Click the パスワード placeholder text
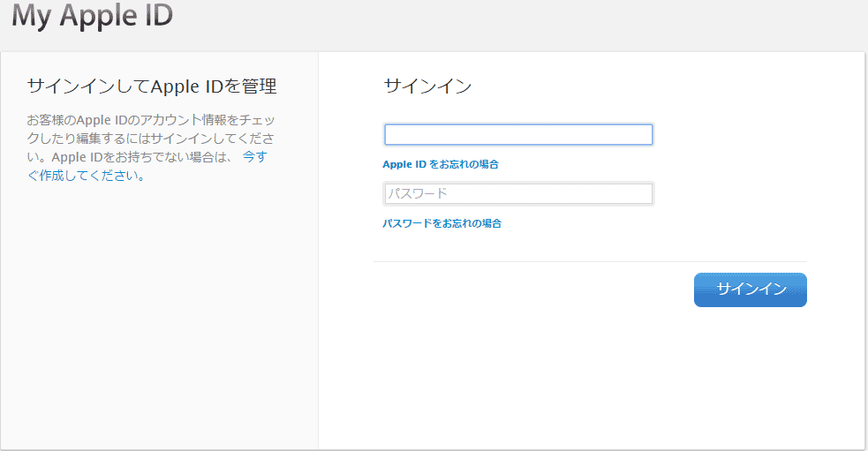 click(418, 193)
